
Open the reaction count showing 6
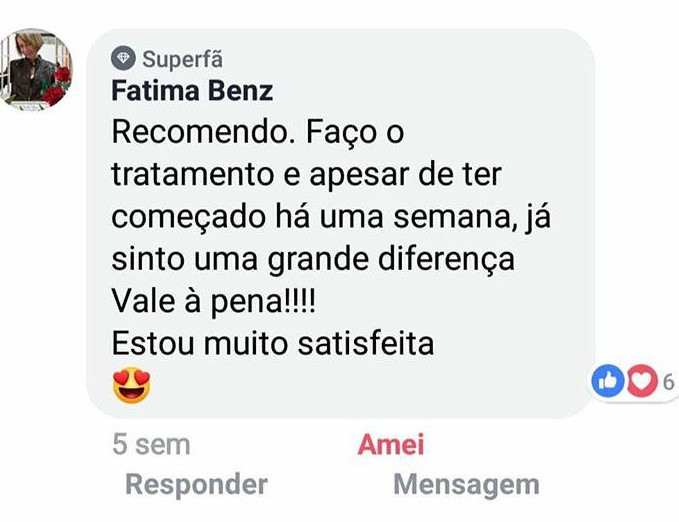(669, 382)
